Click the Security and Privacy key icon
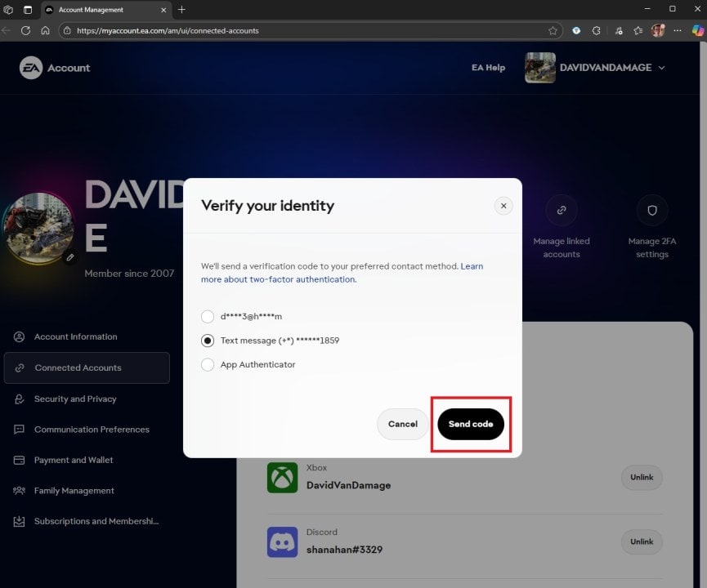 pos(18,399)
